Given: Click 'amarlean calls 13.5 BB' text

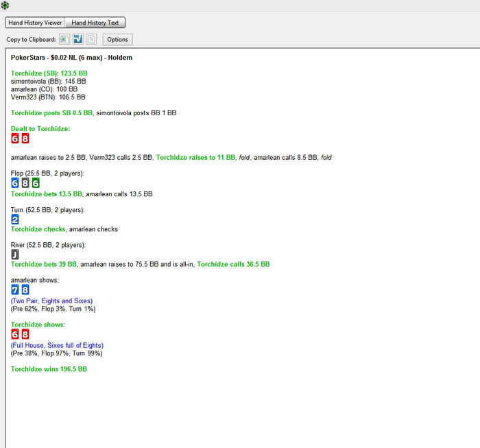Looking at the screenshot, I should coord(119,194).
